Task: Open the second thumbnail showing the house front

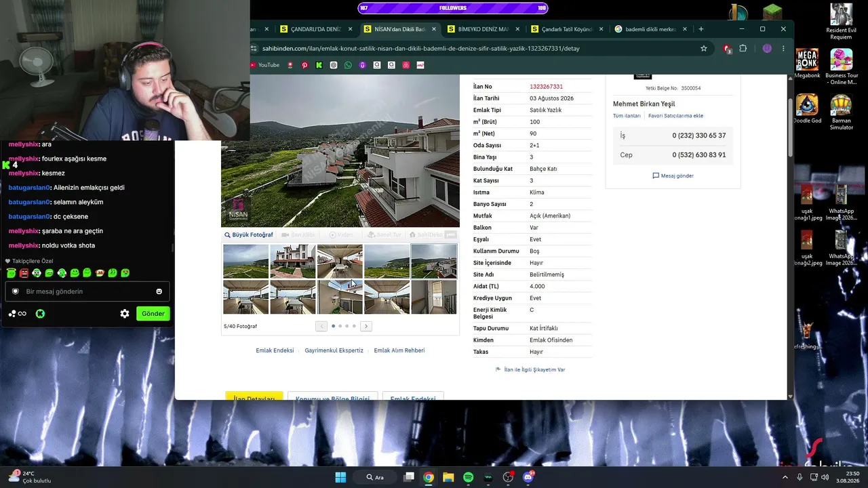Action: pos(293,261)
